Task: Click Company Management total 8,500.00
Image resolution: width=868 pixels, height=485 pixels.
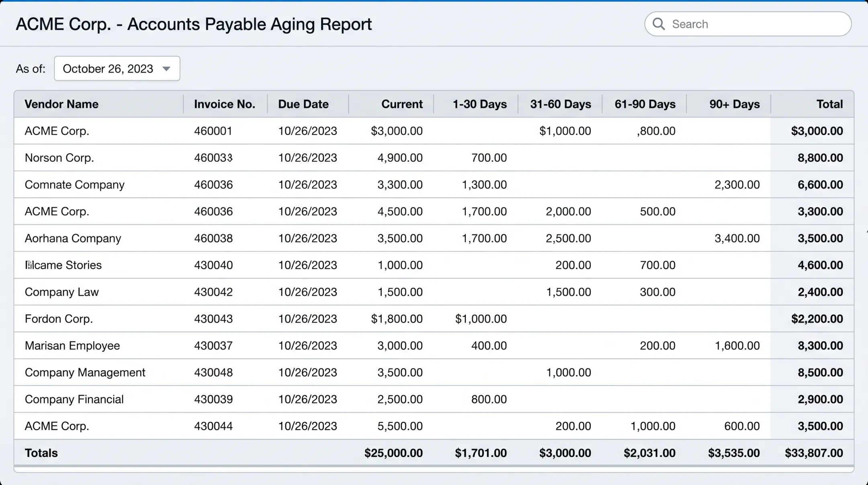Action: click(x=820, y=372)
